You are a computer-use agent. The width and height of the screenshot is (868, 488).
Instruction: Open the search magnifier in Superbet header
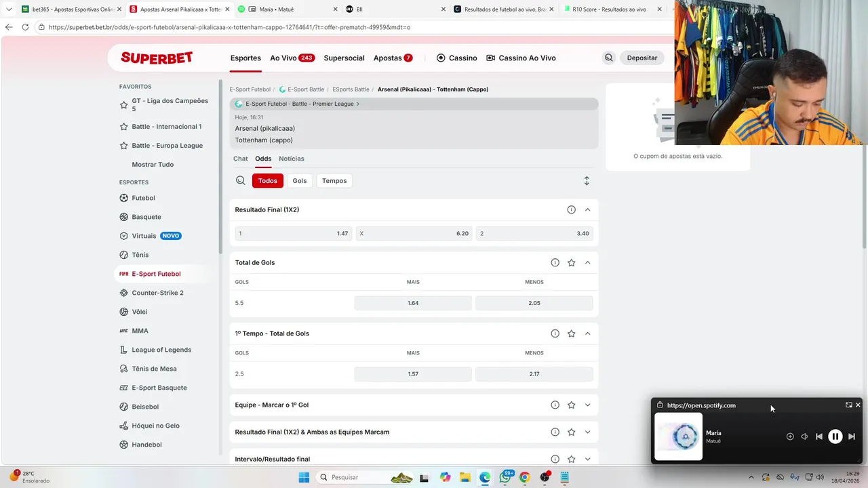coord(609,58)
